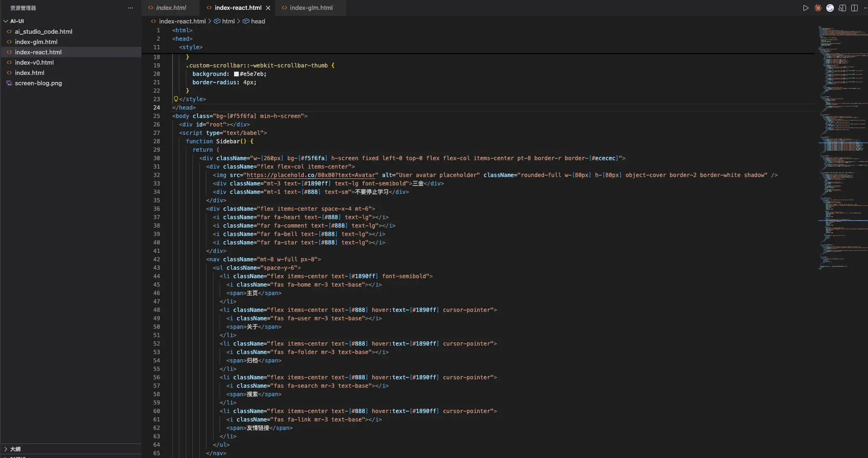The width and height of the screenshot is (868, 458).
Task: Collapse the AI-UI folder
Action: (x=6, y=21)
